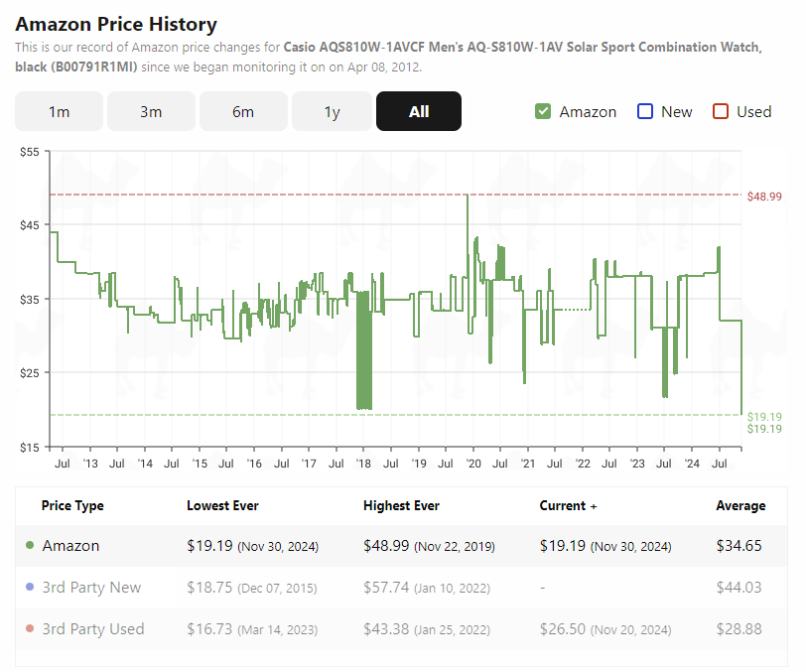Uncheck the Amazon price checkbox
Image resolution: width=806 pixels, height=672 pixels.
coord(543,111)
